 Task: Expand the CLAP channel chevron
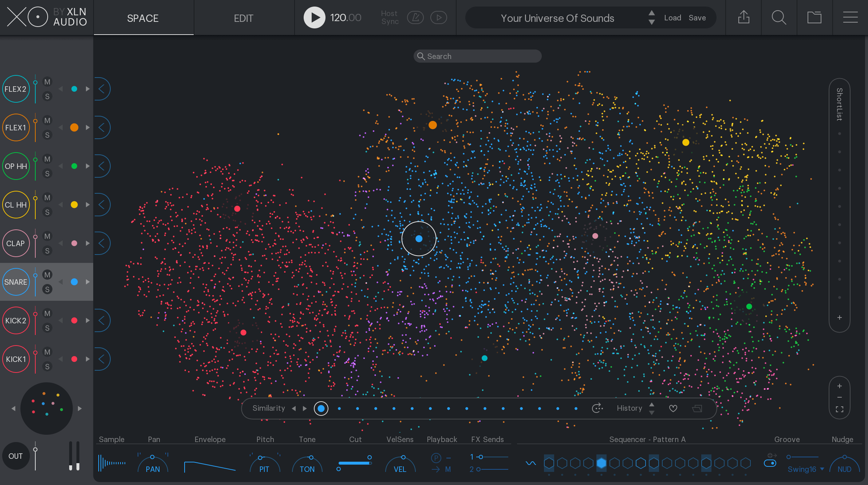(102, 243)
